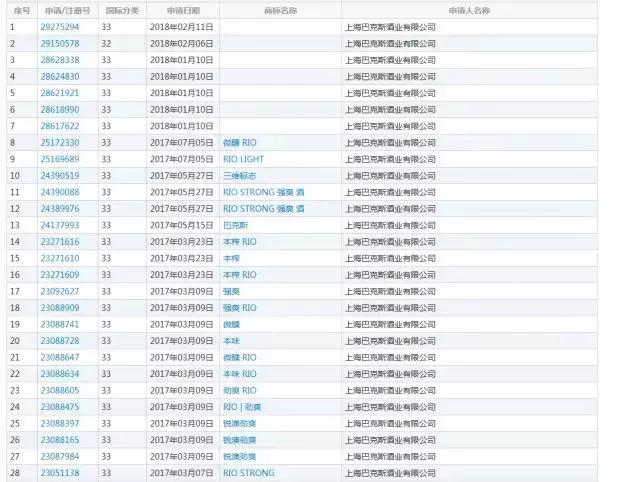
Task: Open registration number 23092627
Action: pos(60,291)
